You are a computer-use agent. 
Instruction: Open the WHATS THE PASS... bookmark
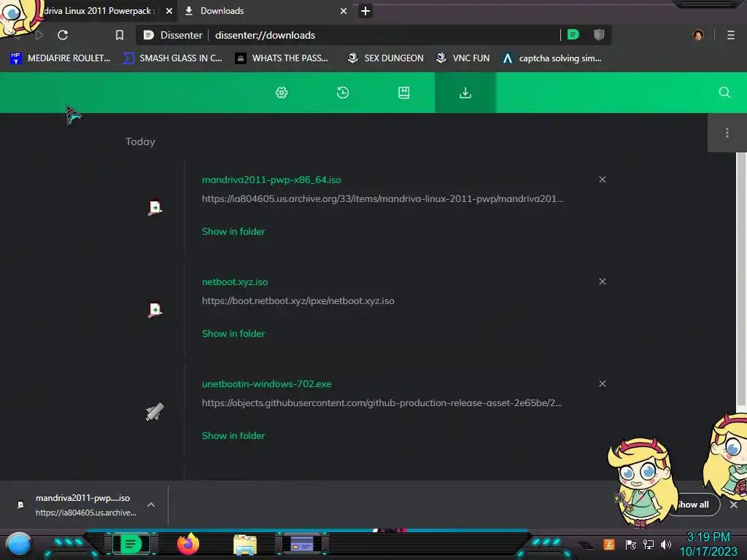(282, 58)
